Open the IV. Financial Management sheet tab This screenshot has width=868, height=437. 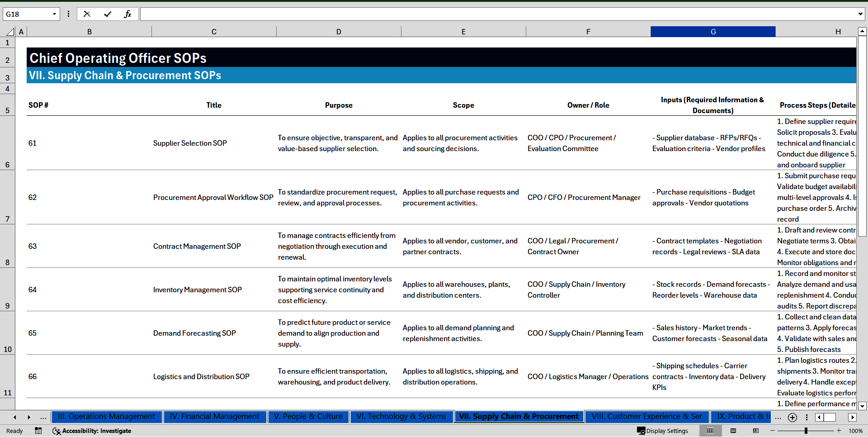coord(214,416)
